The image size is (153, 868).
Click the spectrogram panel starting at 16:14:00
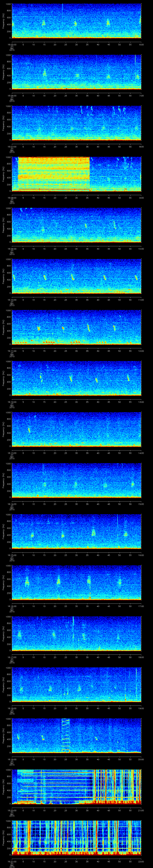[77, 480]
